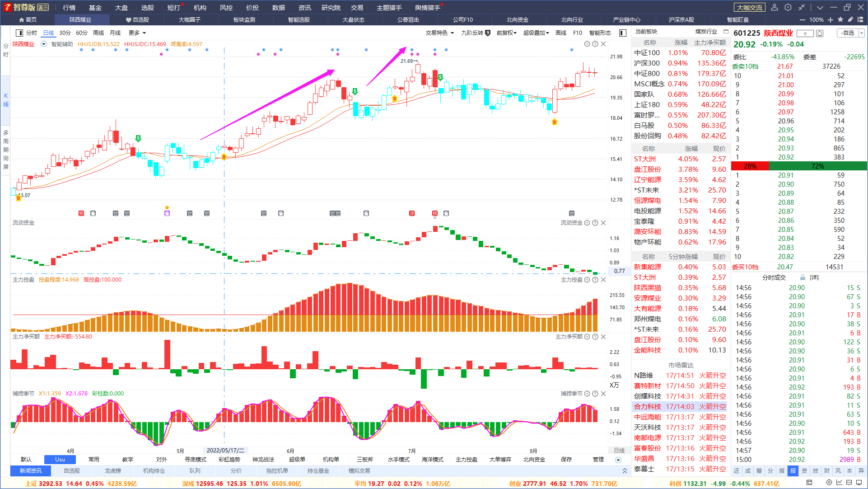Expand the title bar chevron-down menu
The image size is (868, 489).
(x=820, y=7)
